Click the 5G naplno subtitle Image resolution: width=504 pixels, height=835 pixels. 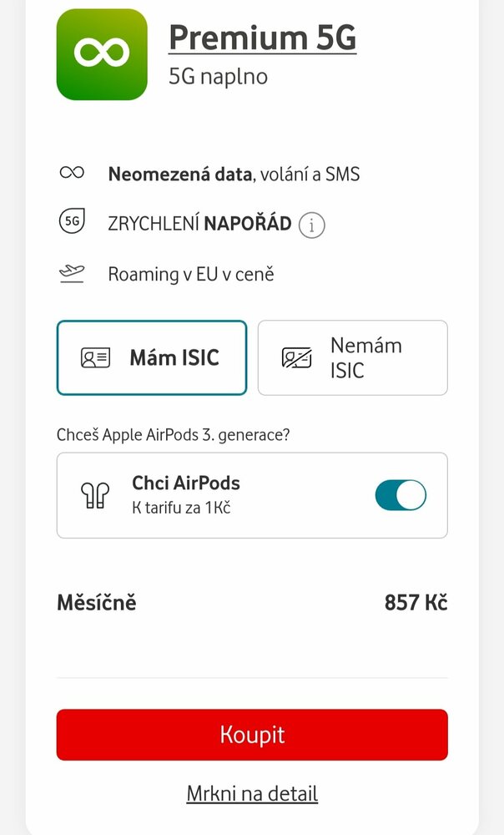218,77
